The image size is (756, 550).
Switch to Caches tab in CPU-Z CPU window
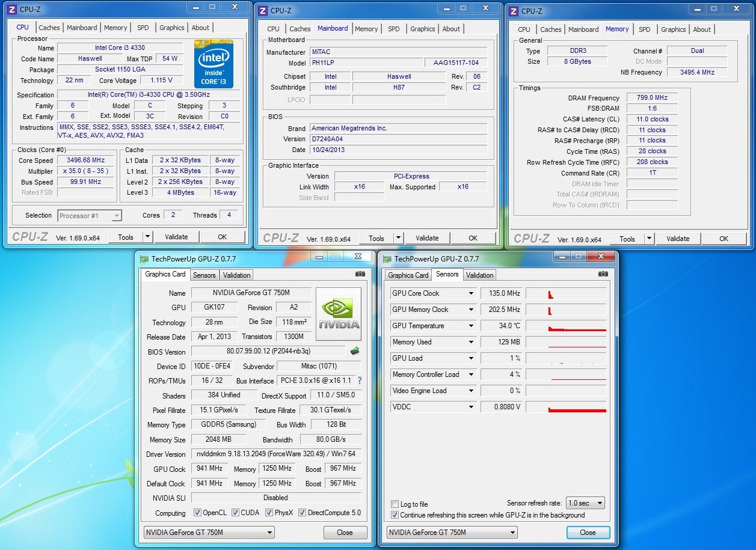pos(49,28)
